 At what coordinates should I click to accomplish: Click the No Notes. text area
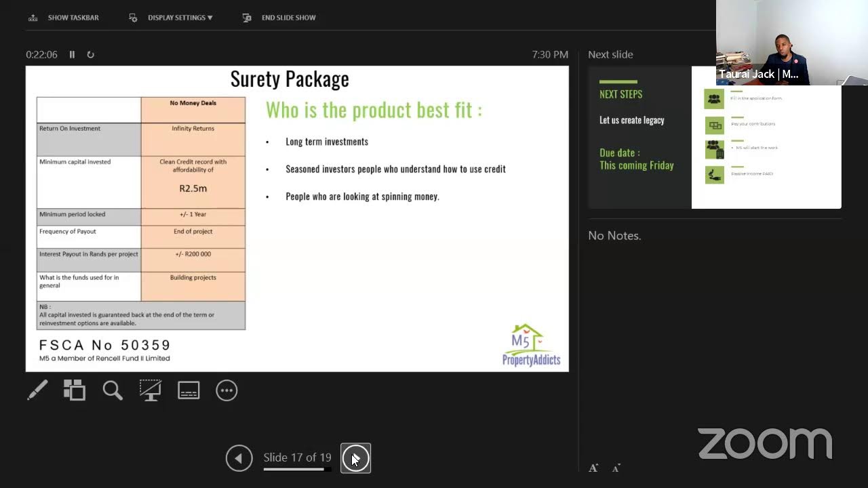[614, 236]
